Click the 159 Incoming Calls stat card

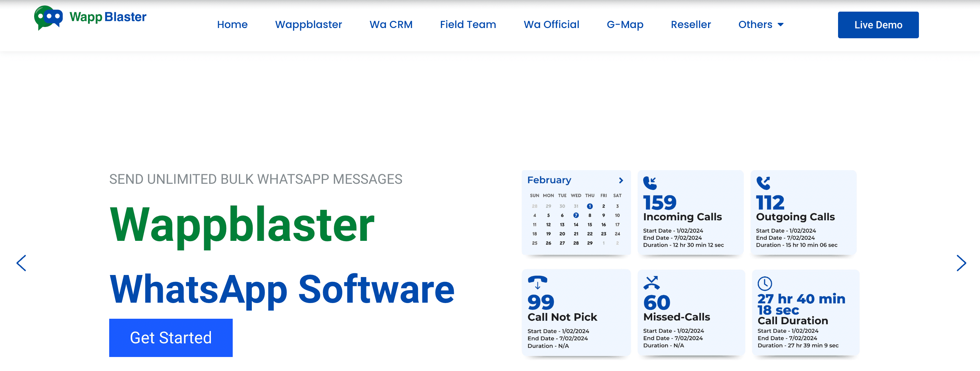tap(691, 213)
